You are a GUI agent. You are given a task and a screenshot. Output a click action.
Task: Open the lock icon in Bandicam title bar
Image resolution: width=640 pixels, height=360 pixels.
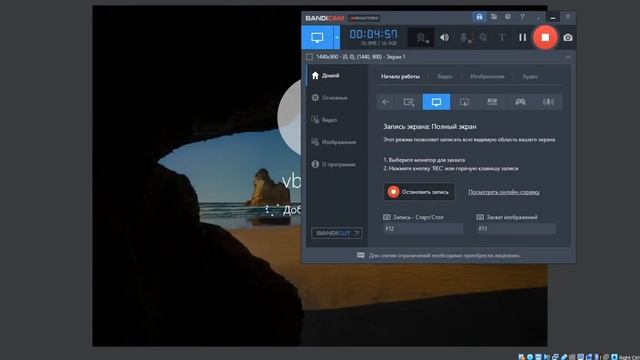coord(479,17)
